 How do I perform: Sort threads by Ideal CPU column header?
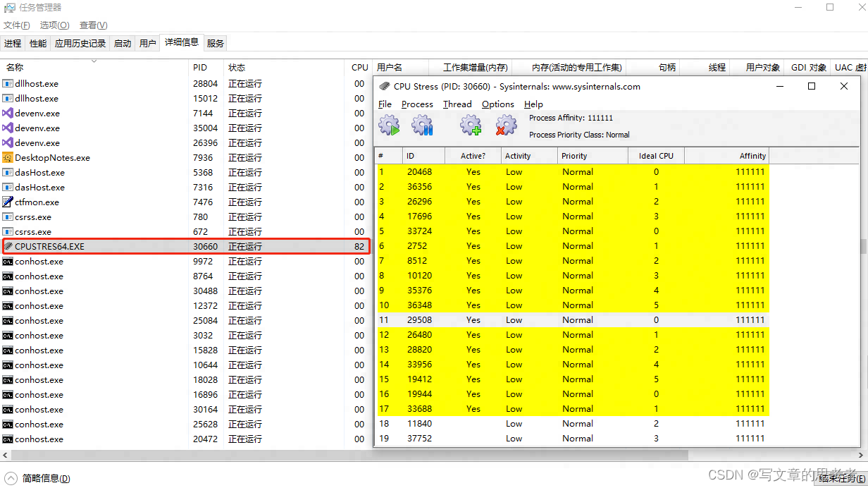tap(656, 156)
